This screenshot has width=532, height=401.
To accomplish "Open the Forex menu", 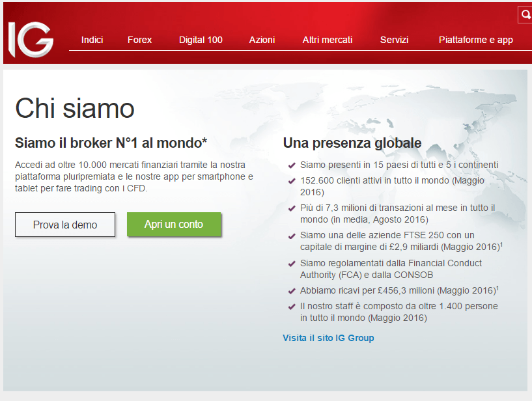I will 139,40.
